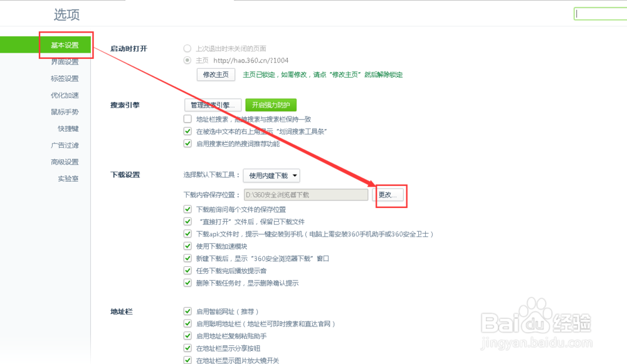Viewport: 627px width, 364px height.
Task: Select 快捷键 in the sidebar
Action: click(68, 128)
